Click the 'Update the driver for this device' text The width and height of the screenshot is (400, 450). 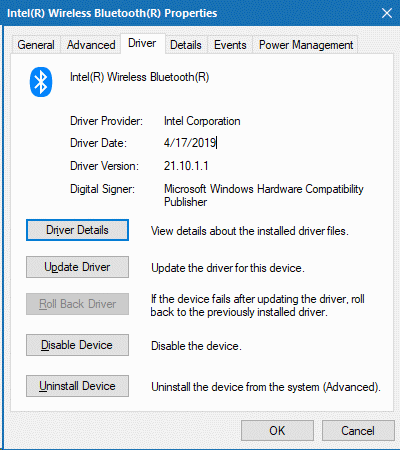tap(228, 268)
